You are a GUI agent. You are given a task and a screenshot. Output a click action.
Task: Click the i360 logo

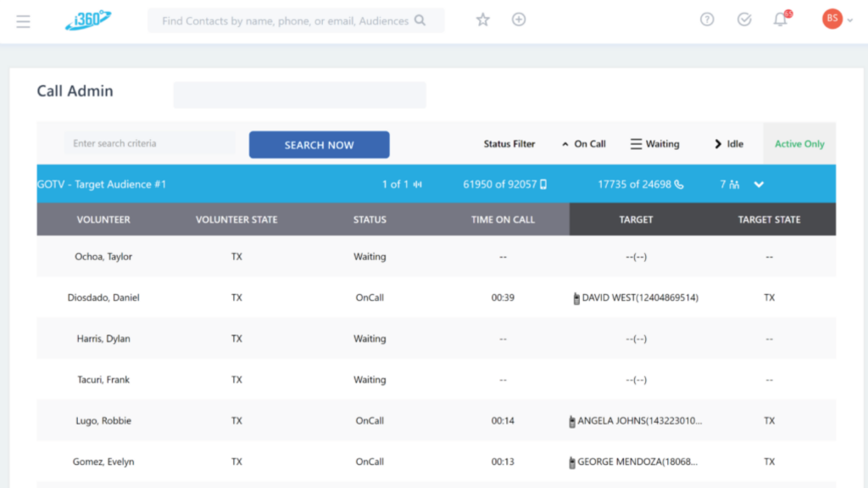[x=88, y=20]
